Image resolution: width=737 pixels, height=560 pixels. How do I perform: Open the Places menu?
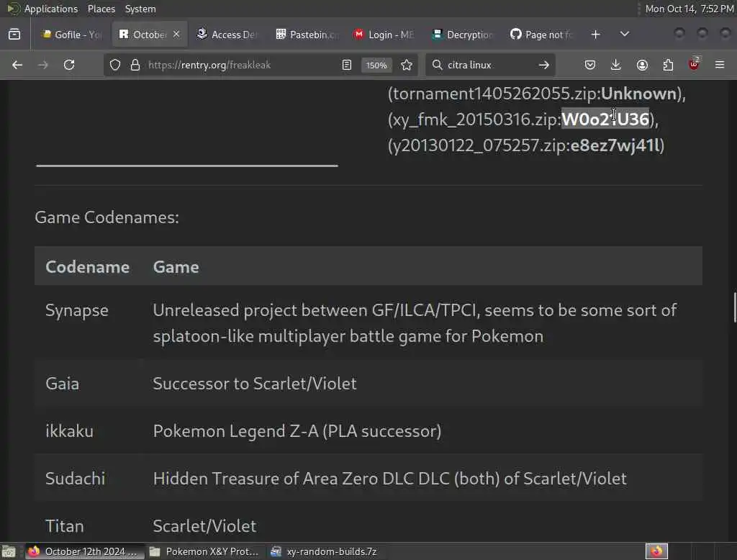click(x=101, y=9)
